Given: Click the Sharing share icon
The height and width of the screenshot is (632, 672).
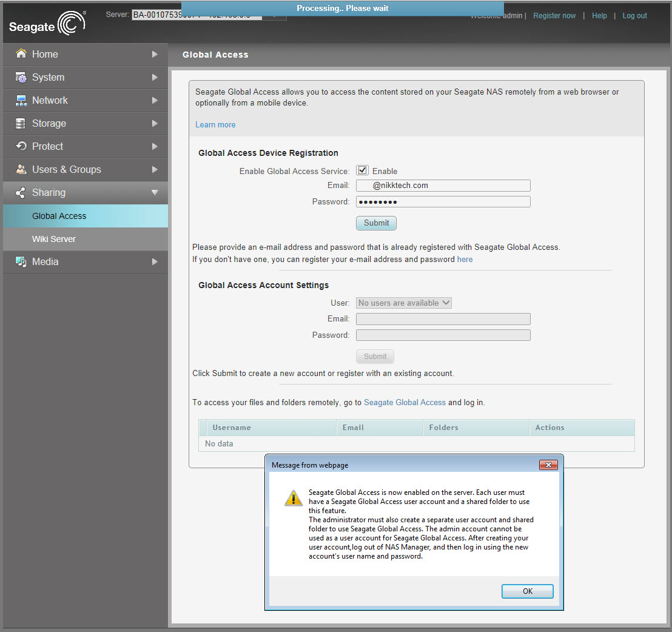Looking at the screenshot, I should click(x=20, y=193).
